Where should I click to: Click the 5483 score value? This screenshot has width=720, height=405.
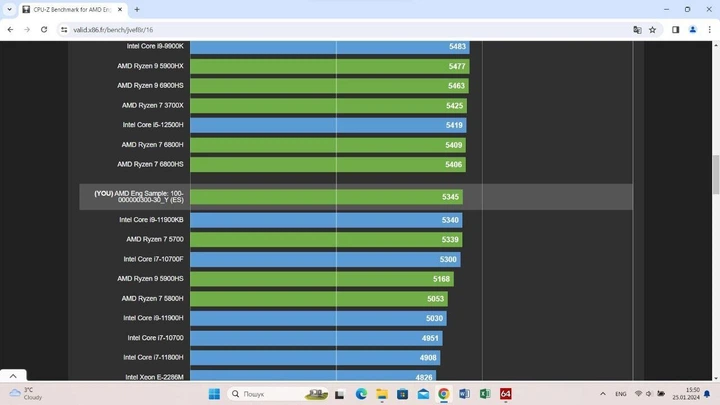457,46
